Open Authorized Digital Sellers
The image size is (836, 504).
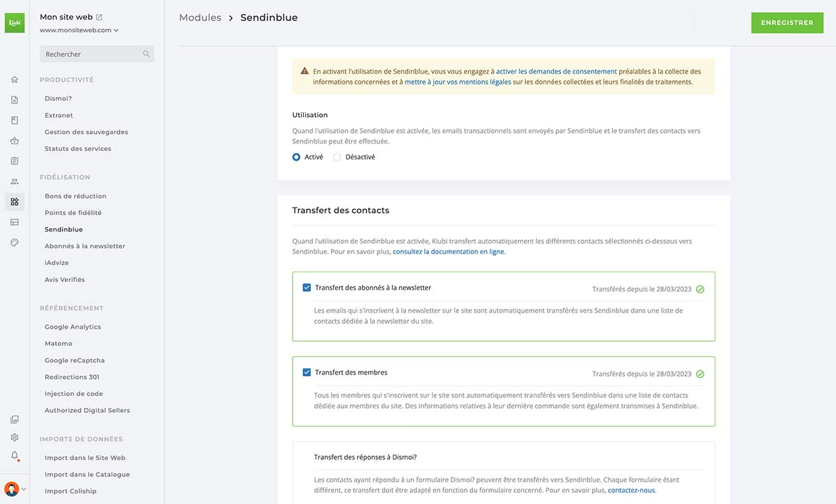tap(87, 411)
